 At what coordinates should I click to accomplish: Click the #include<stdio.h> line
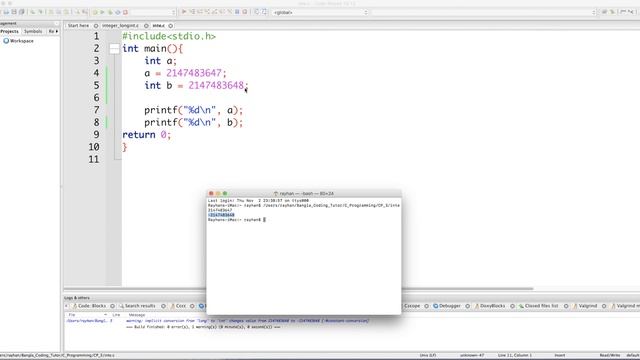tap(169, 36)
